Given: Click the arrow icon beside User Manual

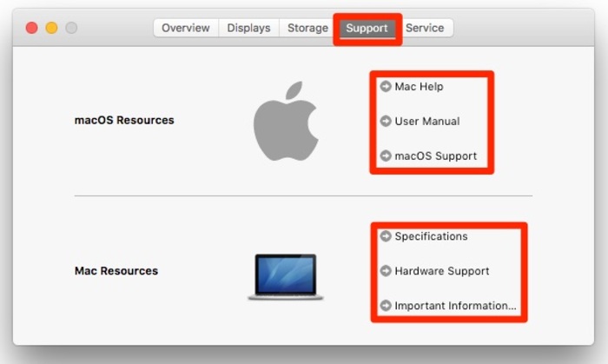Looking at the screenshot, I should (386, 122).
